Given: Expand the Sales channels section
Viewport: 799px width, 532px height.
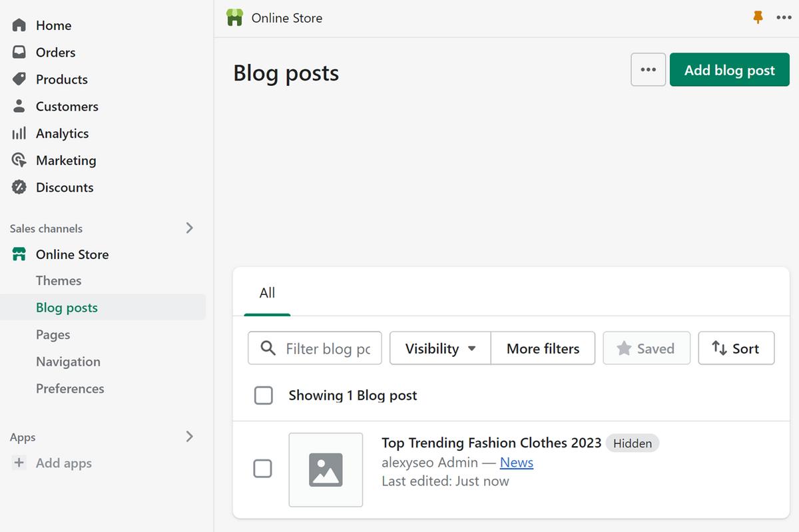Looking at the screenshot, I should pos(190,228).
